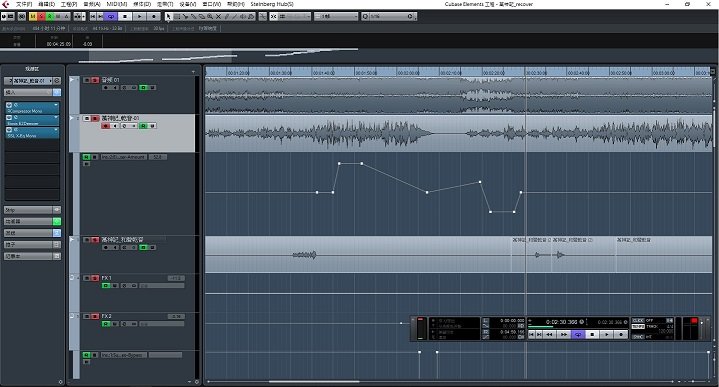Image resolution: width=719 pixels, height=387 pixels.
Task: Open the 工程 (Project) menu
Action: (69, 4)
